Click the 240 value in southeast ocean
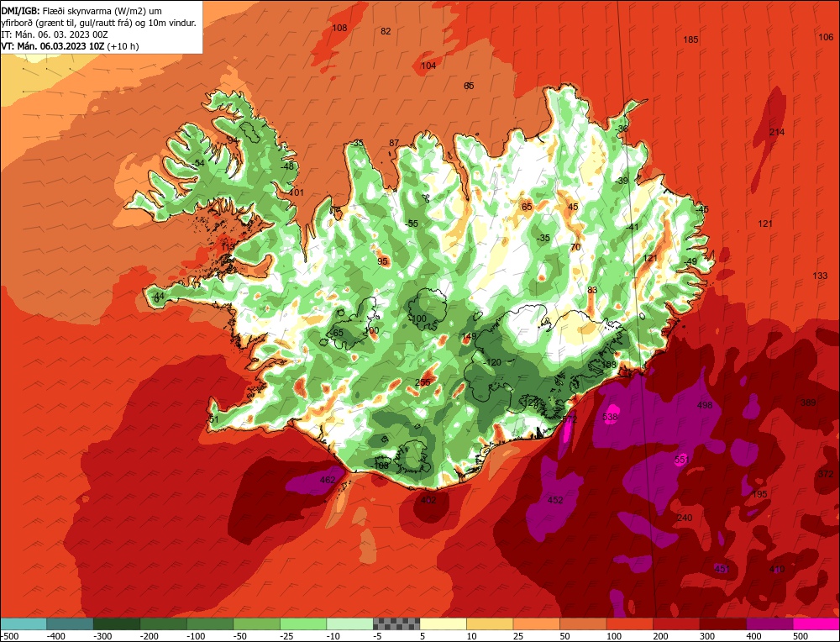 (x=685, y=517)
